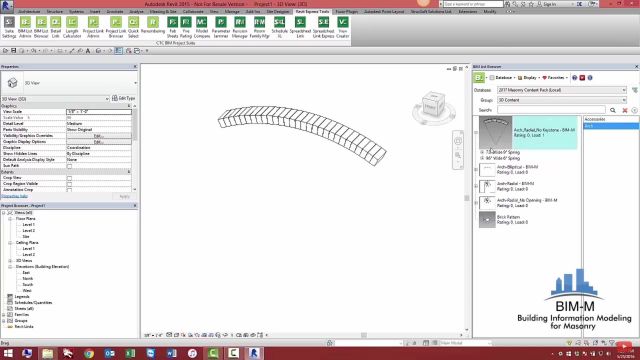Screen dimensions: 640x360
Task: Launch the Quick Select tool
Action: point(133,27)
